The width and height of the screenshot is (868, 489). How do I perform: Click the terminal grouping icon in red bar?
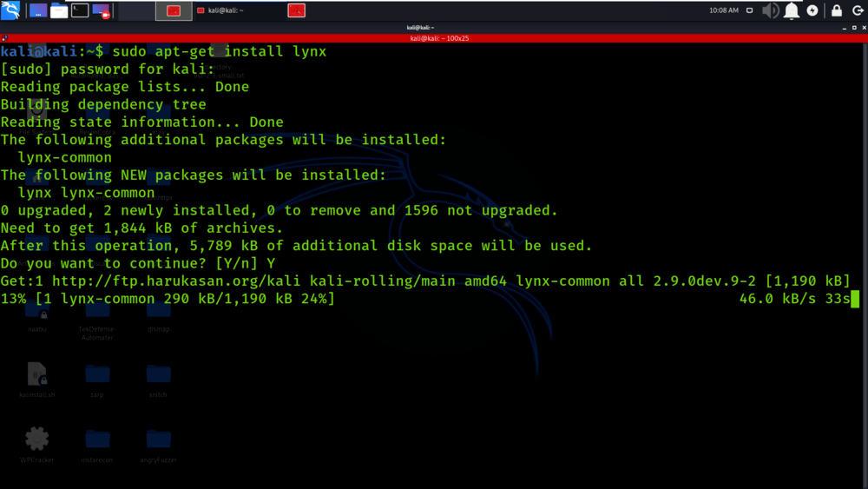[x=4, y=38]
